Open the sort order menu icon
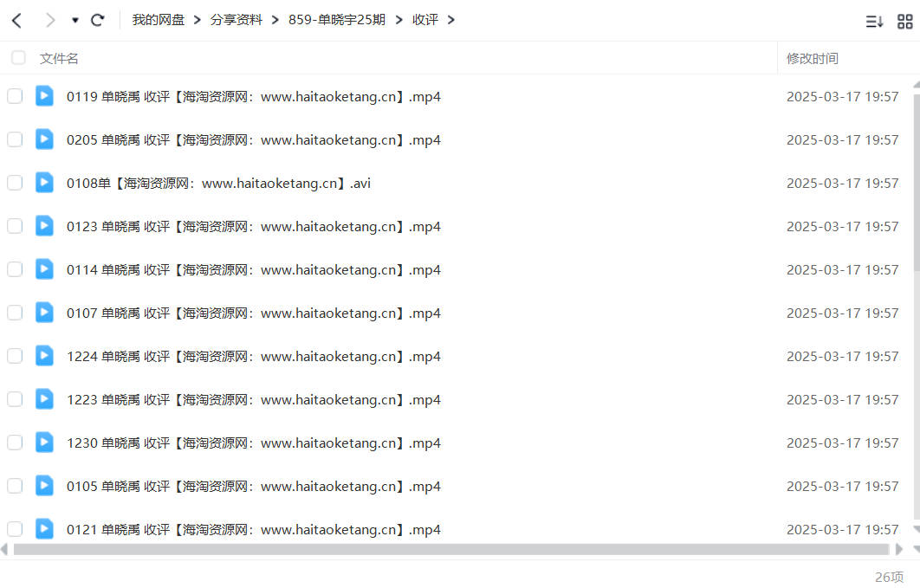Image resolution: width=920 pixels, height=588 pixels. (874, 22)
